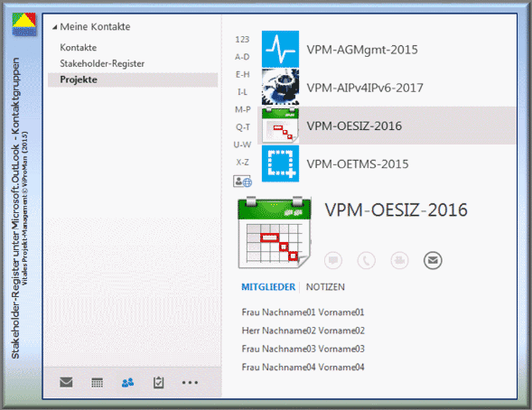Select the VPM-OESIZ-2016 group in list

[387, 126]
